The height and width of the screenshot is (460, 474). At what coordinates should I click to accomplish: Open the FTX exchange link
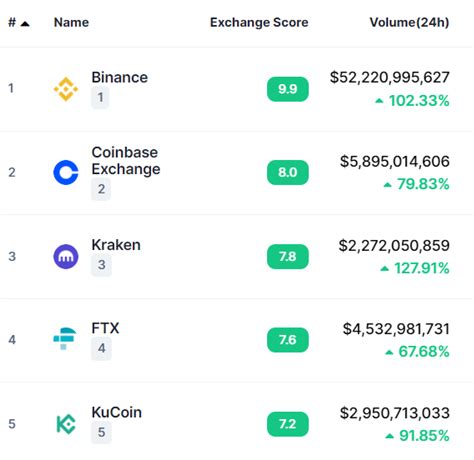[x=105, y=328]
